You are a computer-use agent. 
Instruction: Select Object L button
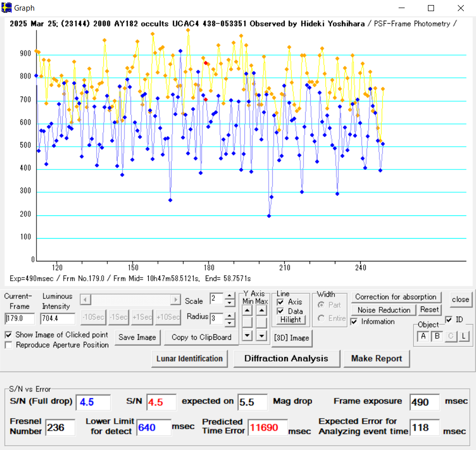[463, 336]
